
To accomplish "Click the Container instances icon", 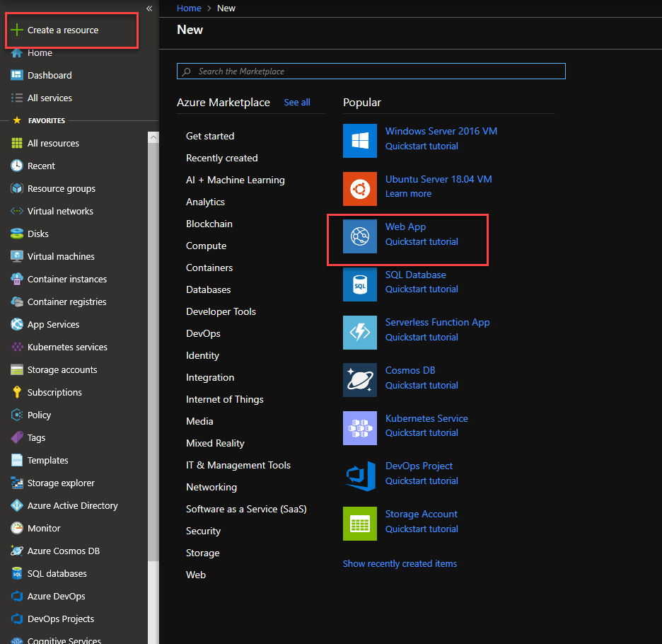I will click(x=17, y=279).
